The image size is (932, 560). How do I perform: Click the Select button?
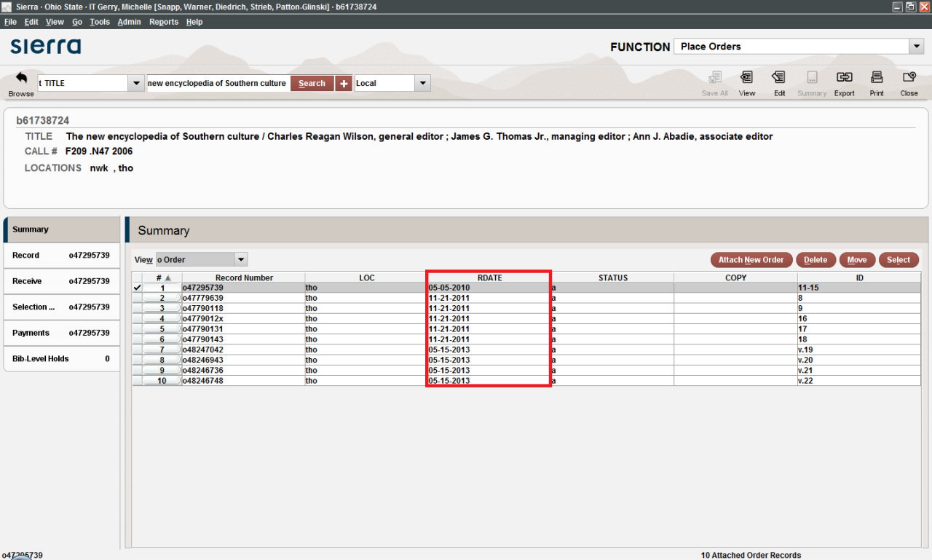tap(899, 260)
